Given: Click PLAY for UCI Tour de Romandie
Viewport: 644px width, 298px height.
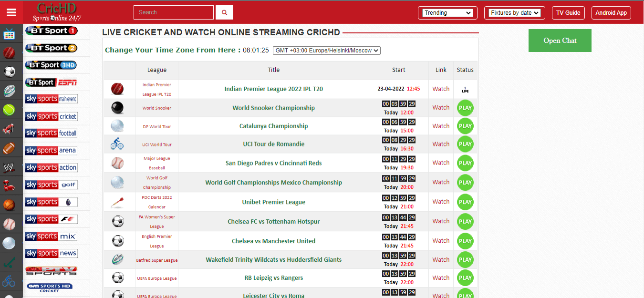Looking at the screenshot, I should coord(465,144).
